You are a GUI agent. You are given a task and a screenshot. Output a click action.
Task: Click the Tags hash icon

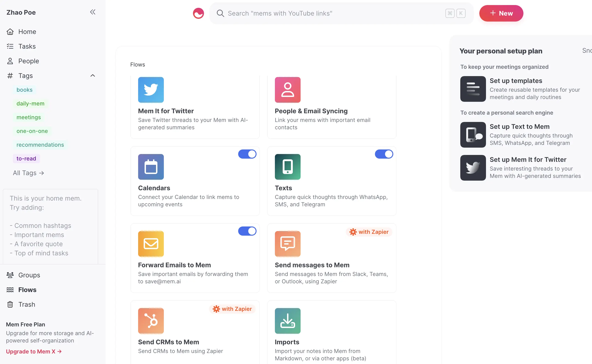tap(10, 76)
